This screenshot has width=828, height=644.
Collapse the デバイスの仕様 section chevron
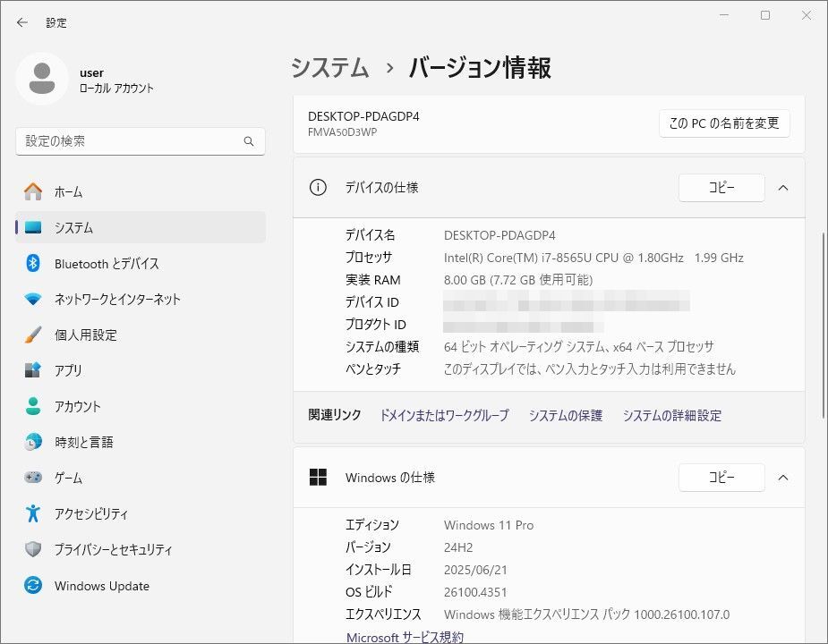(783, 188)
